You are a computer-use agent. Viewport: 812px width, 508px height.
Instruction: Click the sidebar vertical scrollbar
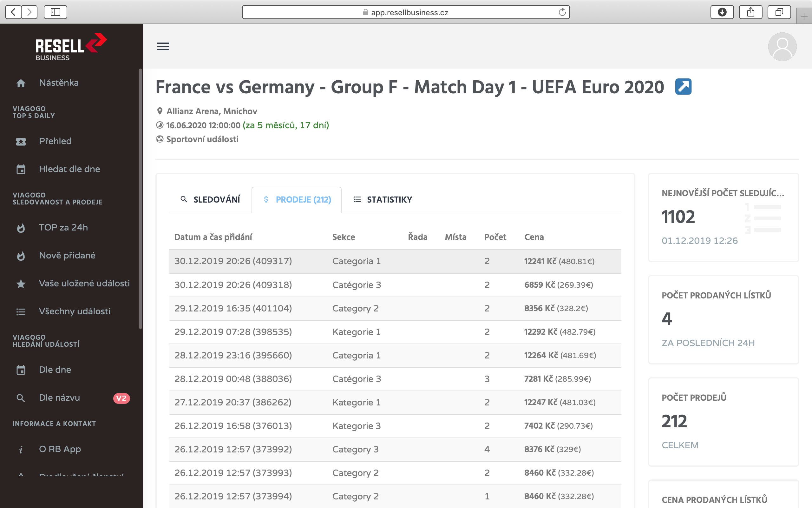[140, 199]
